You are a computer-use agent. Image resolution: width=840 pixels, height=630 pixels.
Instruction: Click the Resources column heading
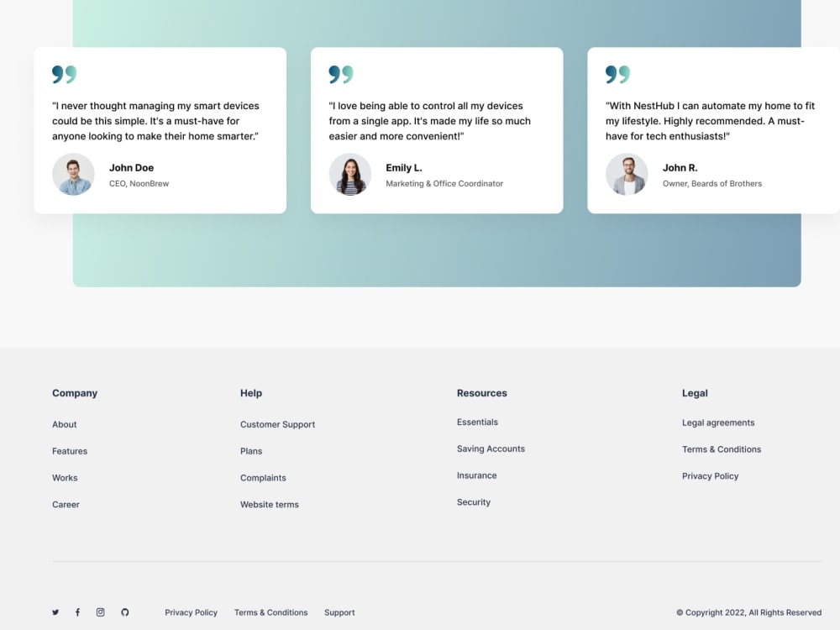point(481,393)
